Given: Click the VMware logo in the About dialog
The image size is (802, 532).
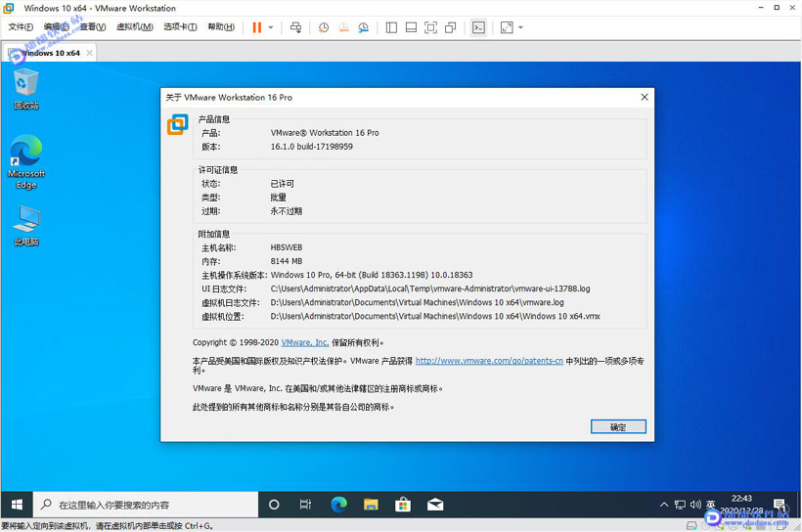Looking at the screenshot, I should 177,124.
